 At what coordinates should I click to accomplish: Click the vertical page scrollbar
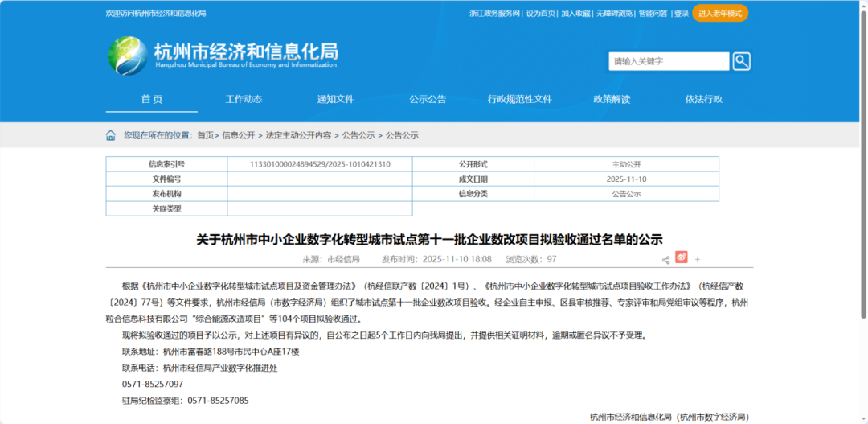point(862,161)
